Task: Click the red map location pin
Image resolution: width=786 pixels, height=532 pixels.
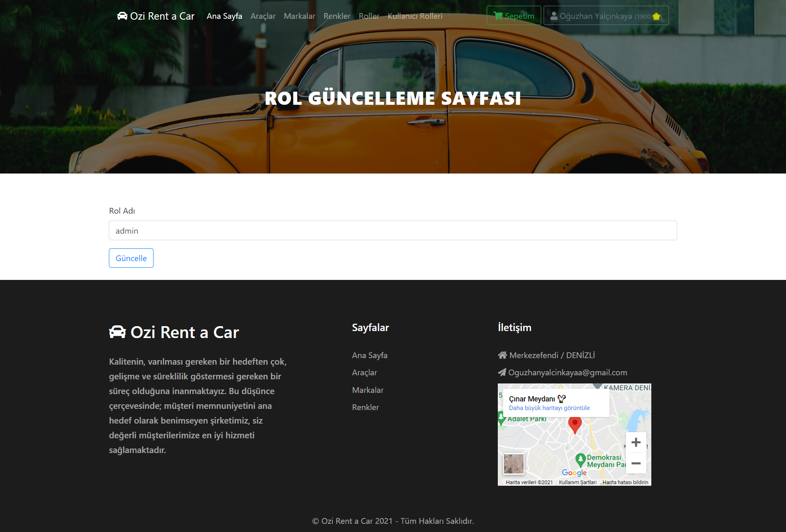Action: [575, 424]
